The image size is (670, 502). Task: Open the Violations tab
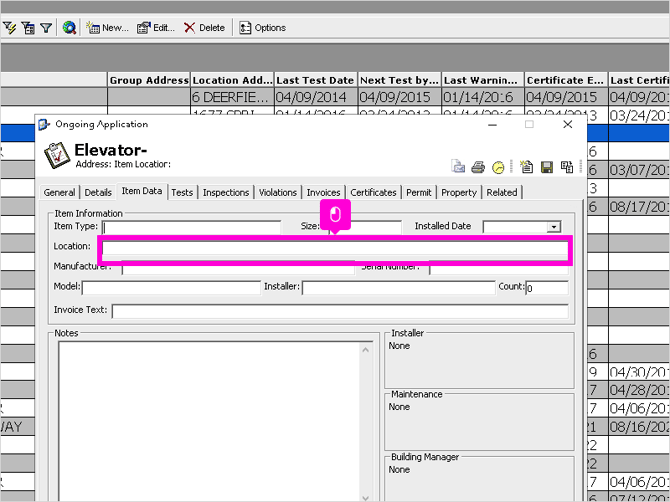[x=278, y=192]
